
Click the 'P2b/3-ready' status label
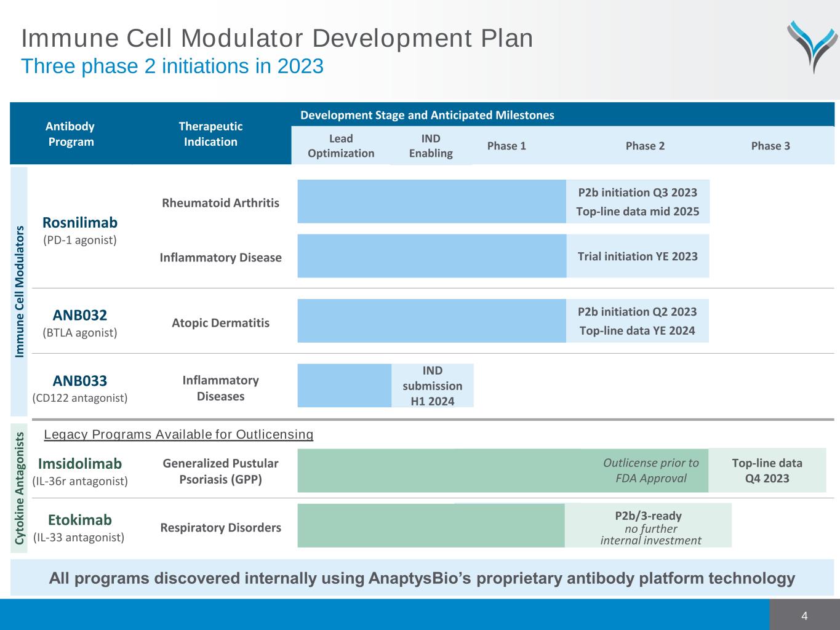click(648, 516)
